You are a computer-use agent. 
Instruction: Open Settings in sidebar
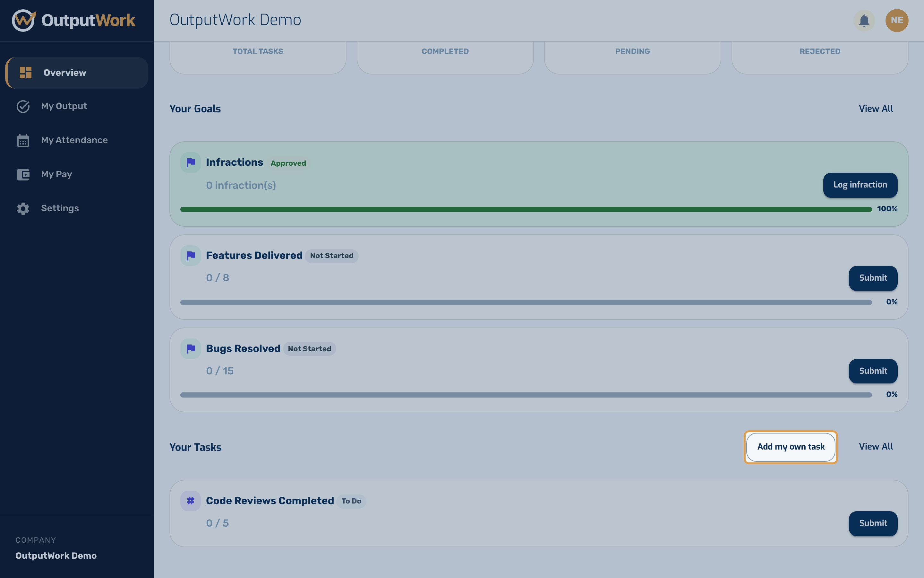coord(77,208)
